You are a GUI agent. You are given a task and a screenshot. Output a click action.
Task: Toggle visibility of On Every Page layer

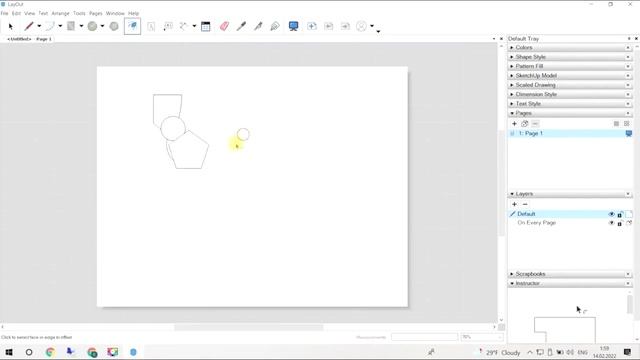pyautogui.click(x=611, y=223)
